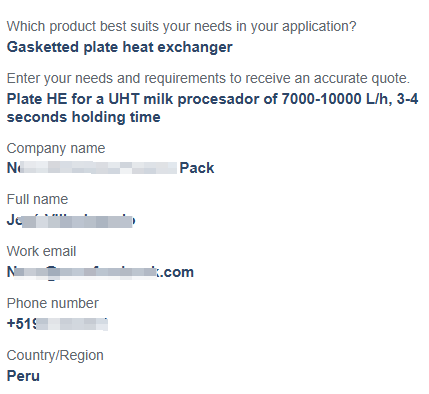Click the 'seconds holding time' text line
This screenshot has height=394, width=429.
click(83, 117)
